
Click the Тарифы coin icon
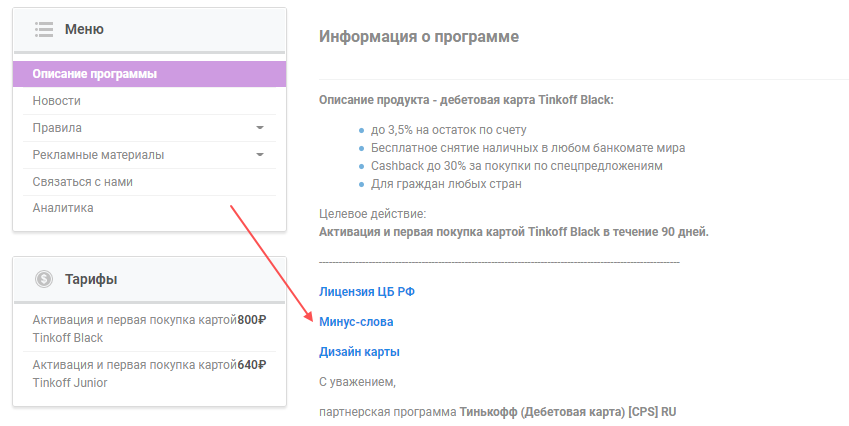coord(43,279)
